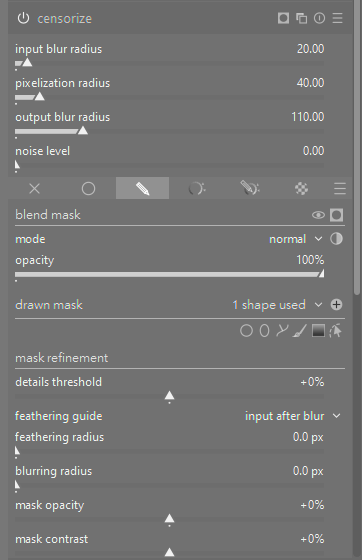Add a brush stroke mask
The width and height of the screenshot is (362, 560).
300,331
